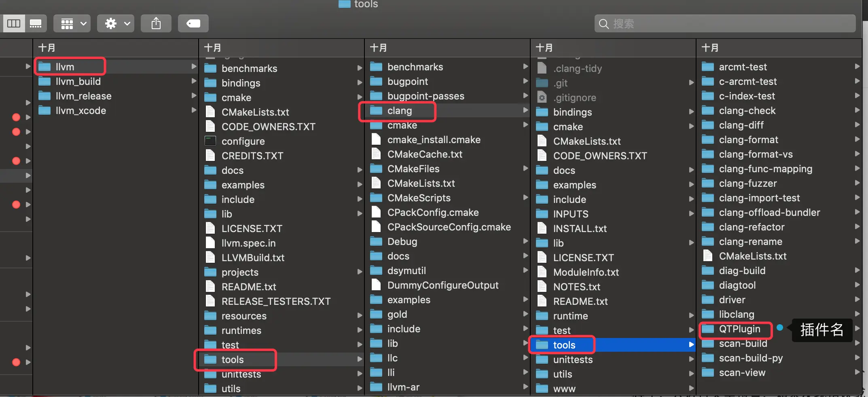This screenshot has height=397, width=868.
Task: Expand the driver folder arrow
Action: (x=857, y=299)
